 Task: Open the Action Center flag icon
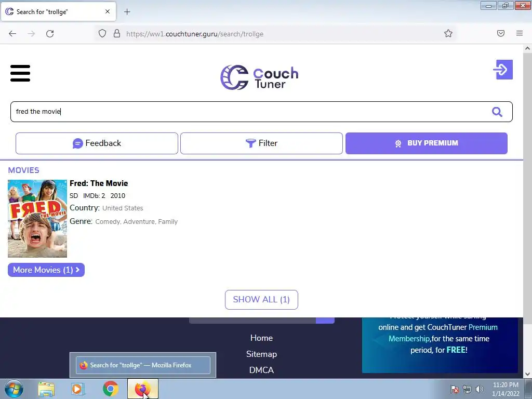454,389
